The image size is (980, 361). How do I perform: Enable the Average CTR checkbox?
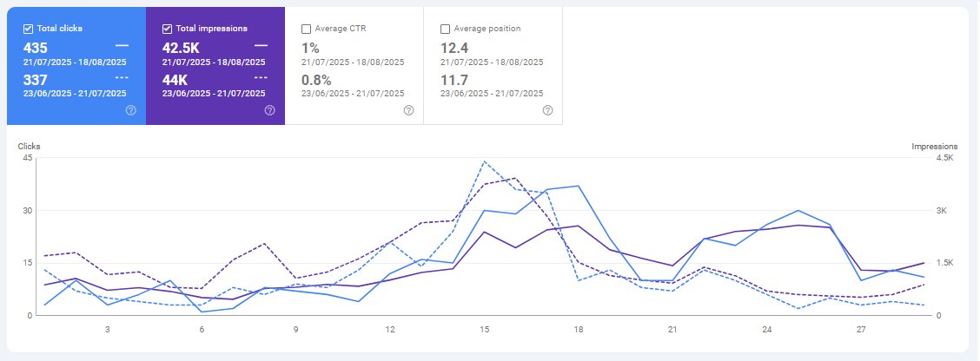pos(306,29)
